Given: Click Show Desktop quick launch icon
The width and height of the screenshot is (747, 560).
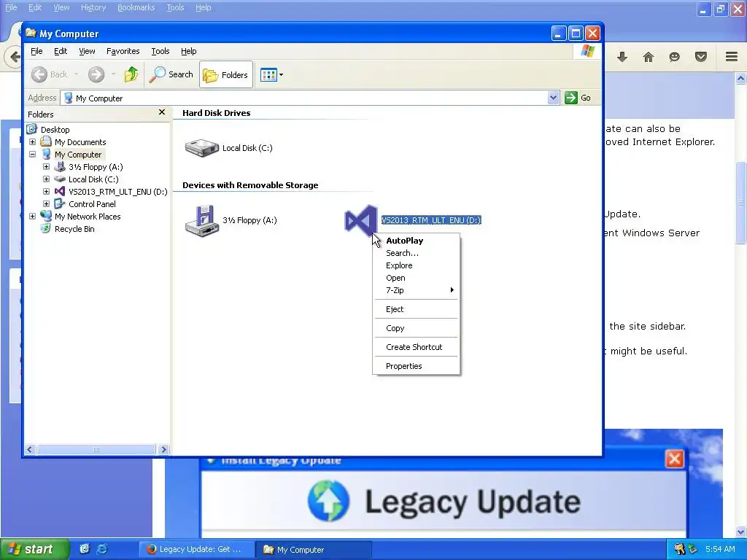Looking at the screenshot, I should (x=85, y=549).
